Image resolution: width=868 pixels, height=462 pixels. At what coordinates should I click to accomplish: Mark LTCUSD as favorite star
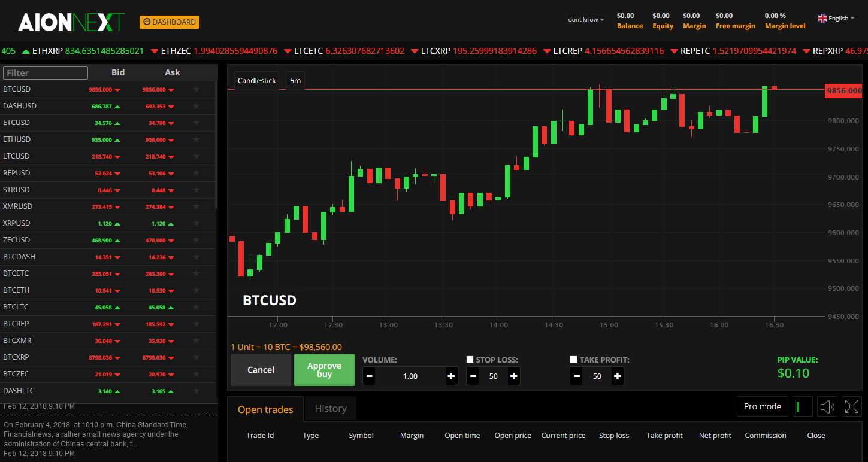[196, 156]
